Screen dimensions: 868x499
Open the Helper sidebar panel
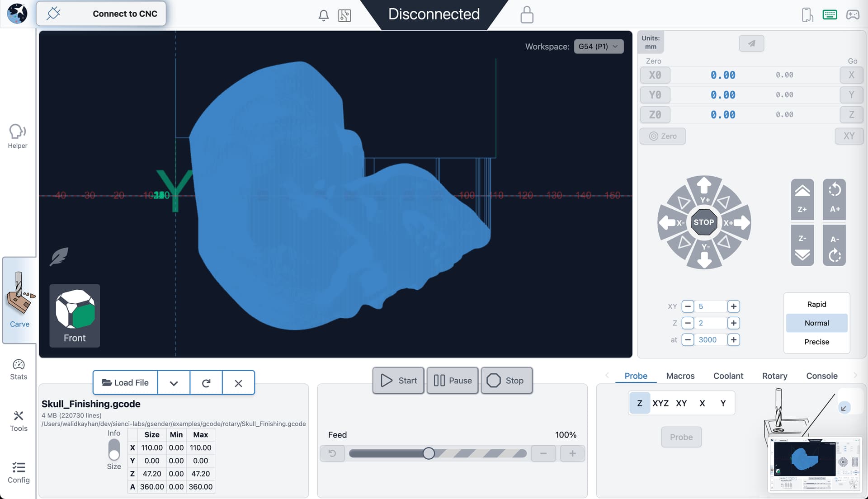[x=18, y=136]
